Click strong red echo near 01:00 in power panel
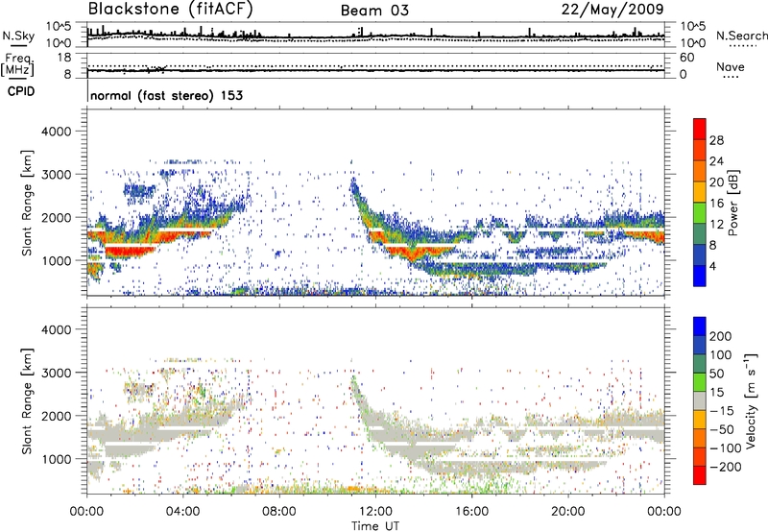768x532 pixels. tap(129, 253)
